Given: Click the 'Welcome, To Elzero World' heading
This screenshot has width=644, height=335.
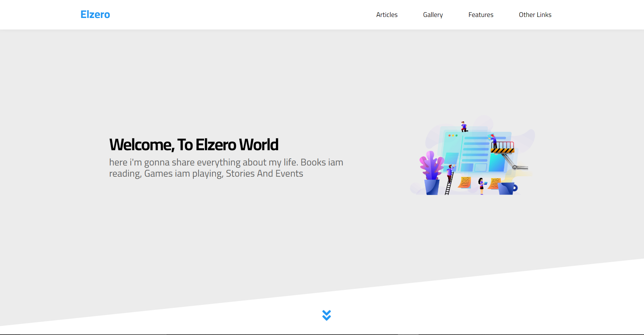Looking at the screenshot, I should point(194,145).
